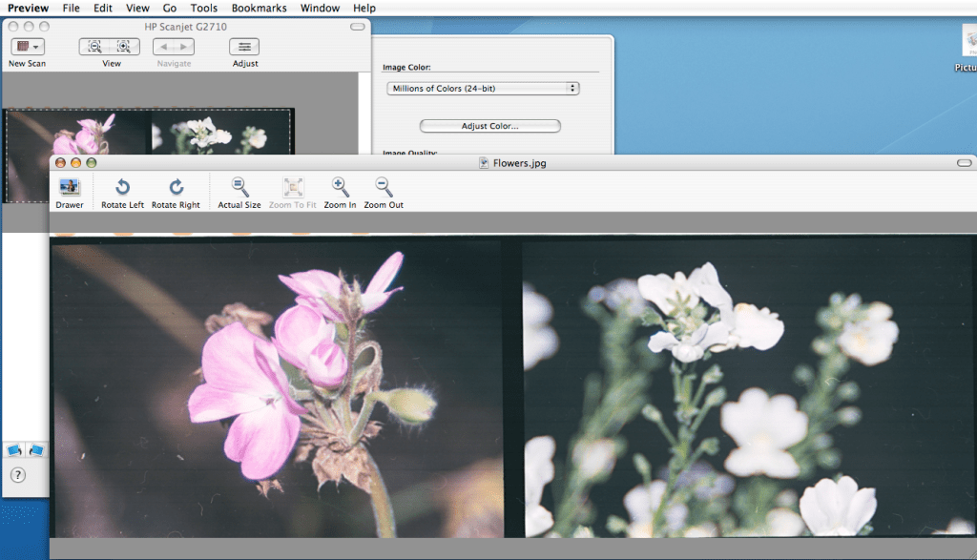Toggle the toolbar pill button on Flowers.jpg window
The height and width of the screenshot is (560, 977).
click(x=963, y=163)
